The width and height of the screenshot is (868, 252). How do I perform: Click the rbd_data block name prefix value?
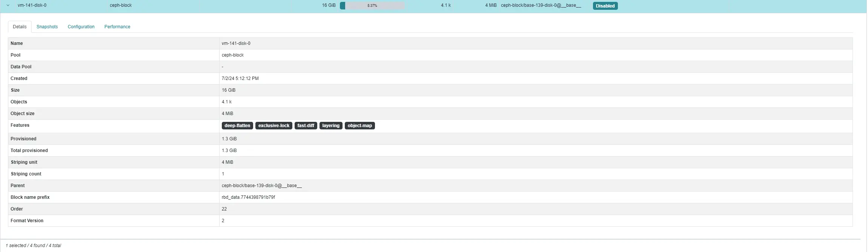pyautogui.click(x=248, y=197)
